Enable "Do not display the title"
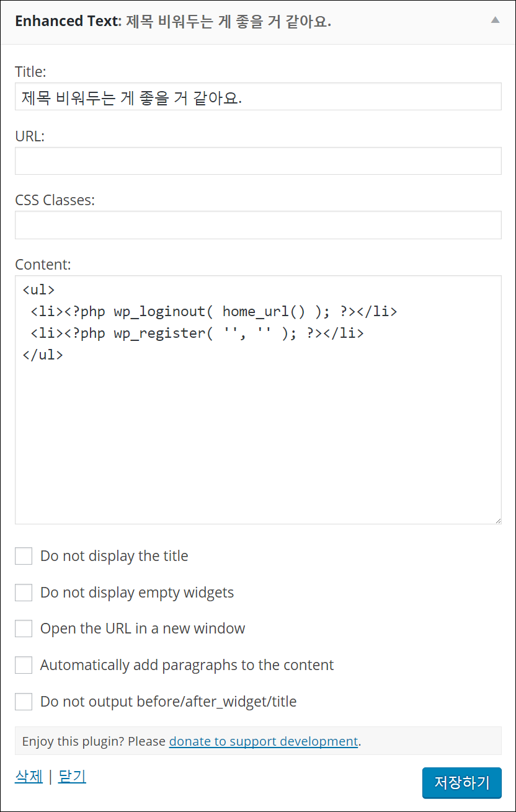Screen dimensions: 516x812 pos(24,556)
